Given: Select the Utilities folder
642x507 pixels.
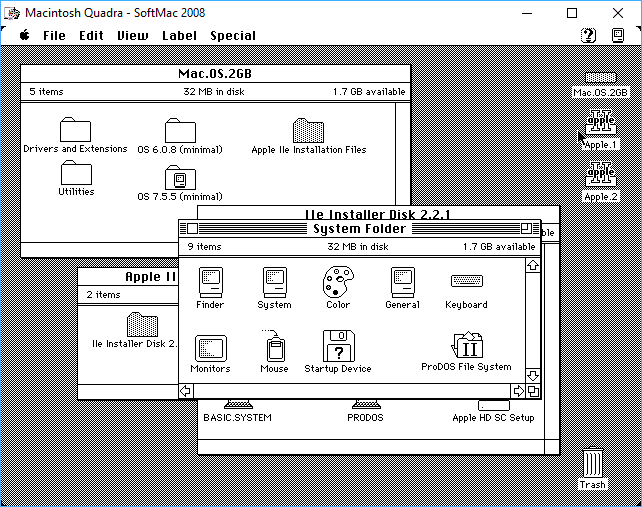Looking at the screenshot, I should coord(76,172).
